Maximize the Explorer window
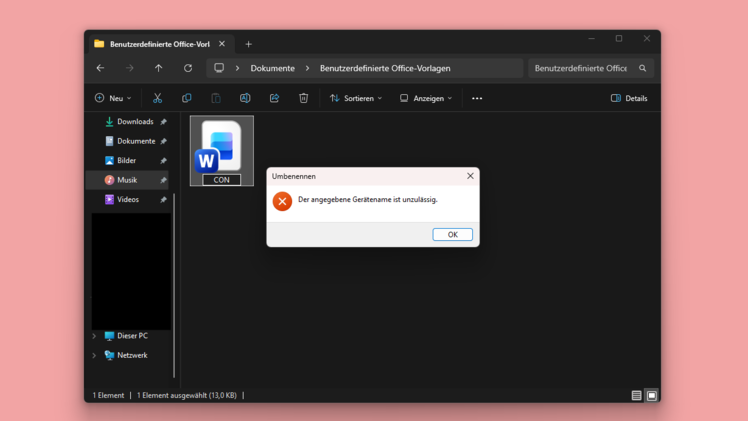This screenshot has width=748, height=421. (x=619, y=39)
